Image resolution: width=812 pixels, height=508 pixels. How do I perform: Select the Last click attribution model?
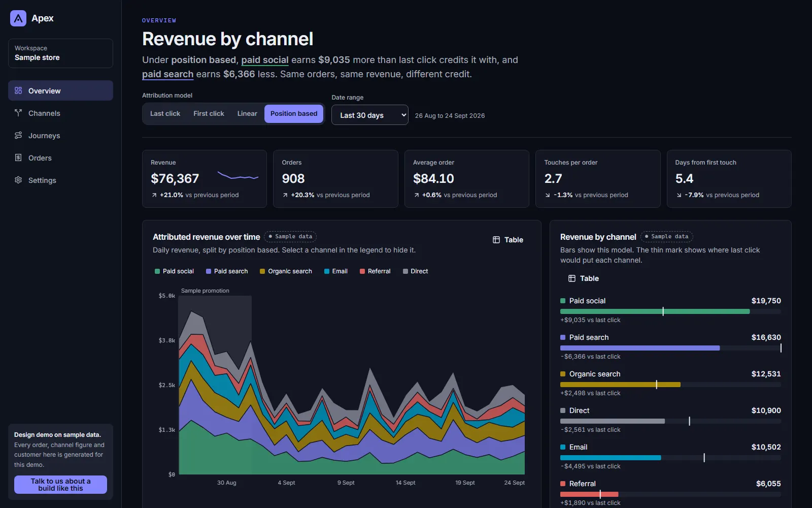pyautogui.click(x=165, y=114)
